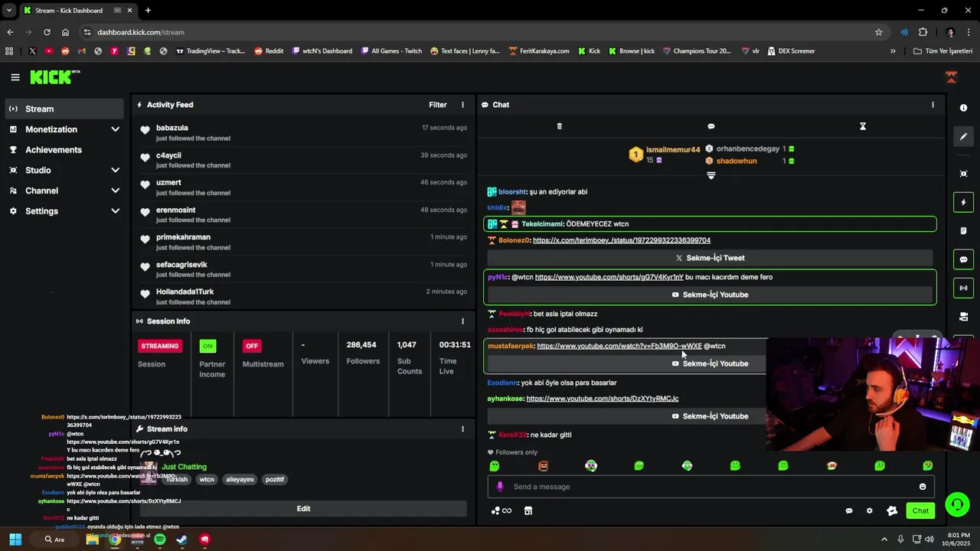Viewport: 980px width, 551px height.
Task: Toggle the Multistream OFF badge
Action: click(x=252, y=346)
